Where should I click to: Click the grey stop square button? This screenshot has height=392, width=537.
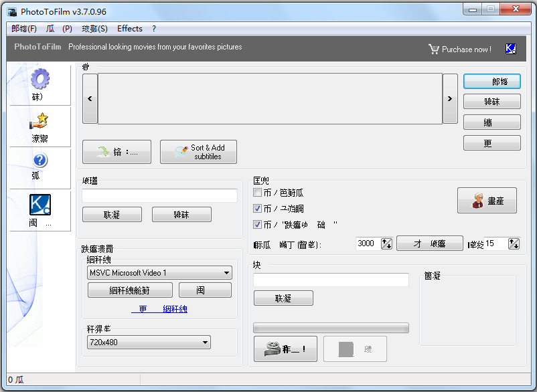pyautogui.click(x=355, y=349)
